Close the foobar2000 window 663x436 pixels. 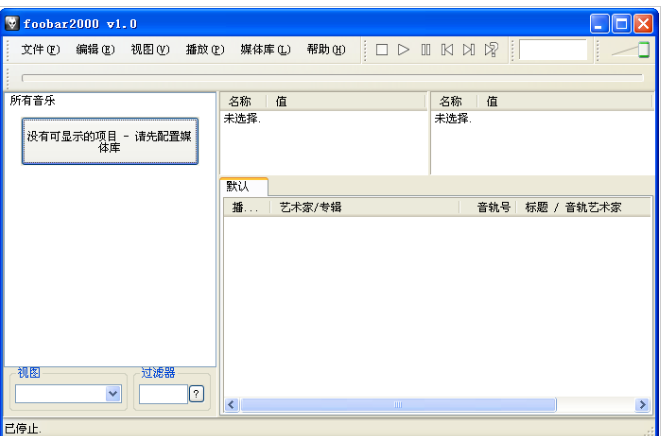point(643,23)
